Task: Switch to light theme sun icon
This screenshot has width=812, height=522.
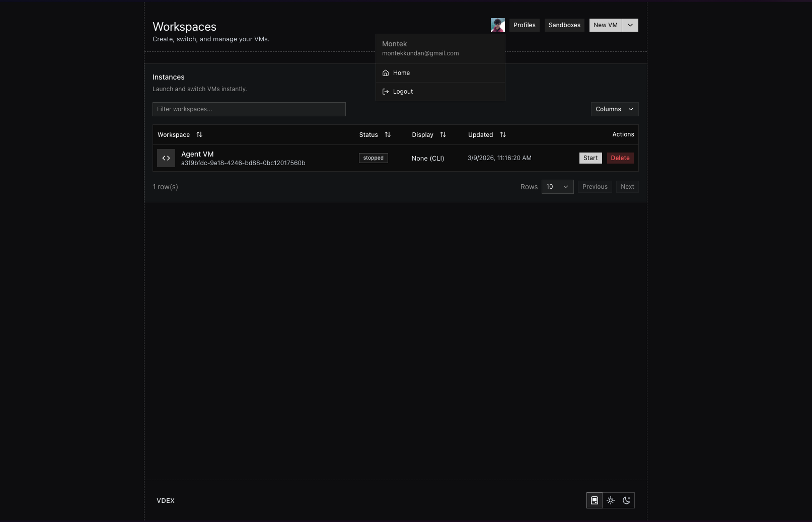Action: tap(611, 500)
